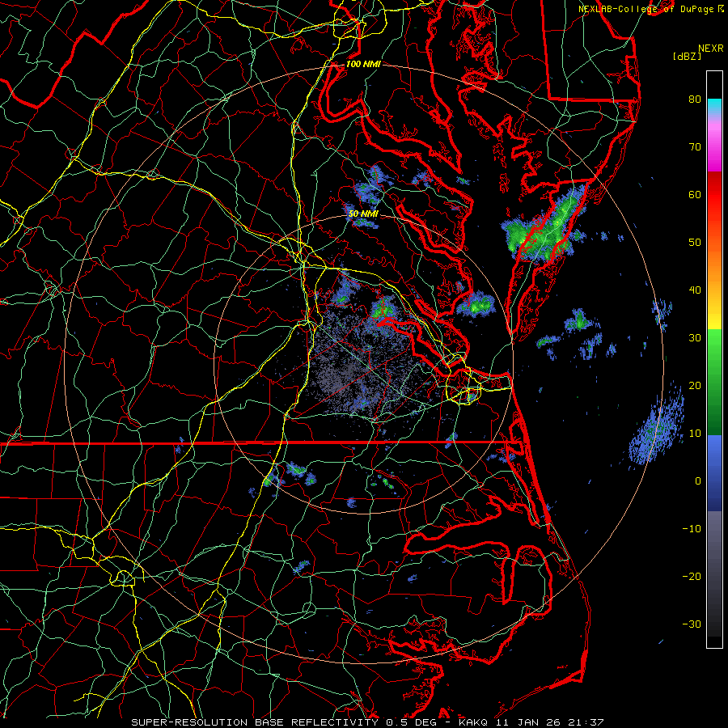This screenshot has width=728, height=728.
Task: Click the -10 dBZ scale label
Action: [x=692, y=529]
